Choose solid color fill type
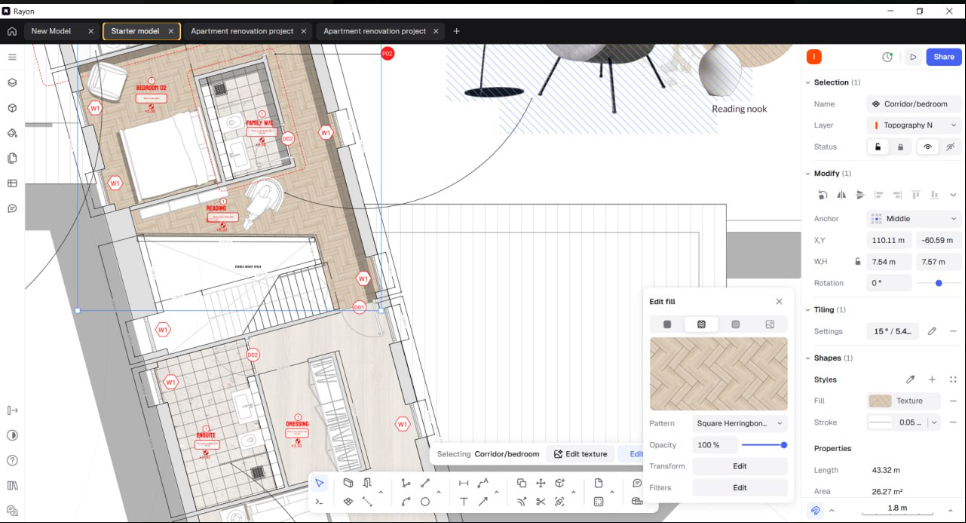Screen dimensions: 966x523 click(x=667, y=325)
